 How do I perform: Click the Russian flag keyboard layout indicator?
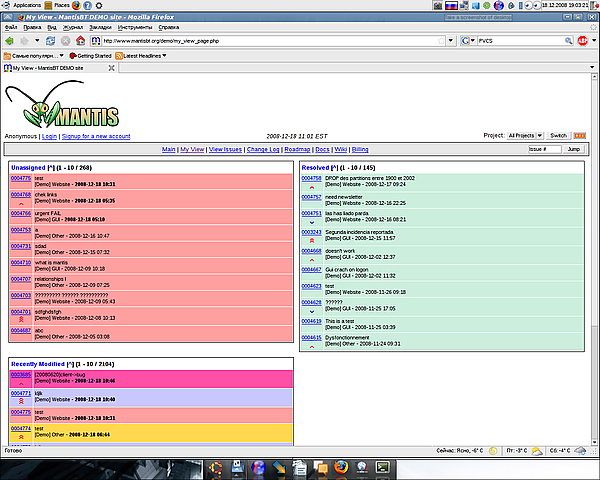(x=451, y=5)
